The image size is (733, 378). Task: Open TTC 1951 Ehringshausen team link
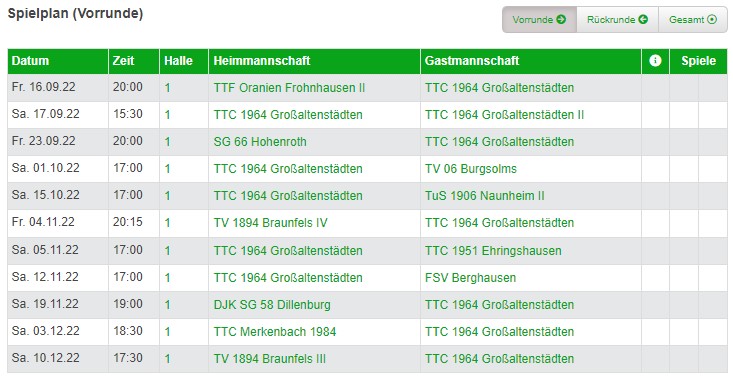[x=493, y=251]
